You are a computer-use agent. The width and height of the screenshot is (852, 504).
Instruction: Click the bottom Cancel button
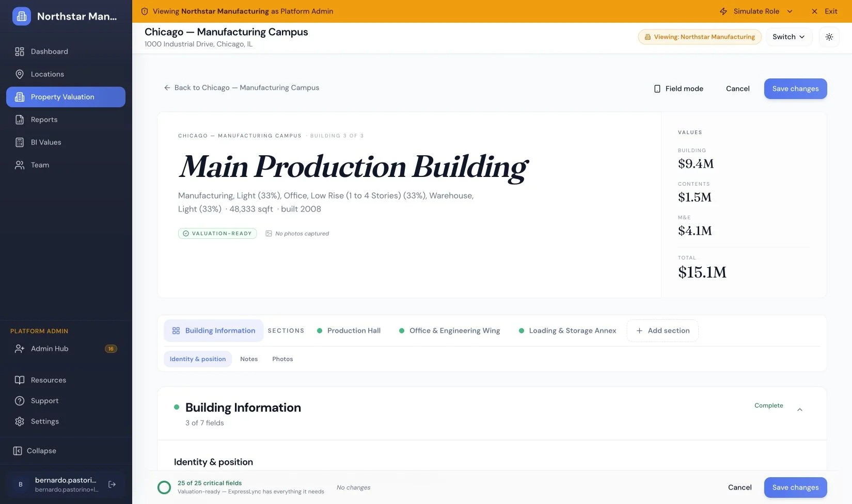(739, 487)
